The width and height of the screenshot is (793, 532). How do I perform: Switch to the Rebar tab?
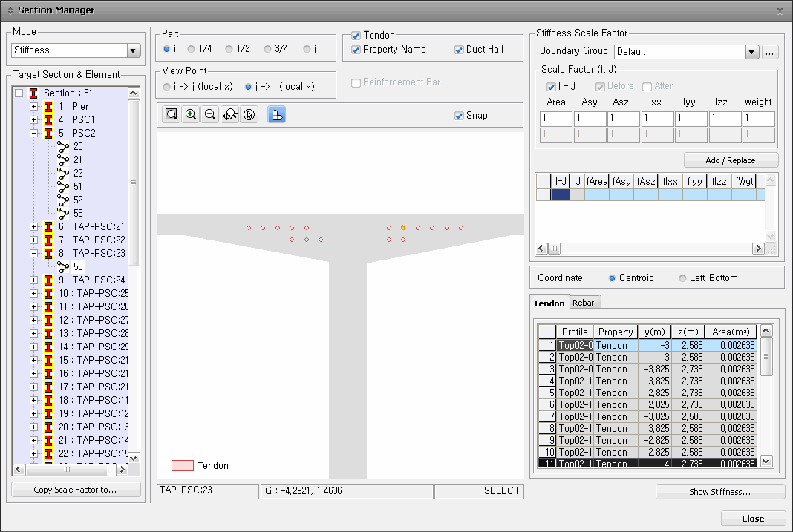click(584, 303)
